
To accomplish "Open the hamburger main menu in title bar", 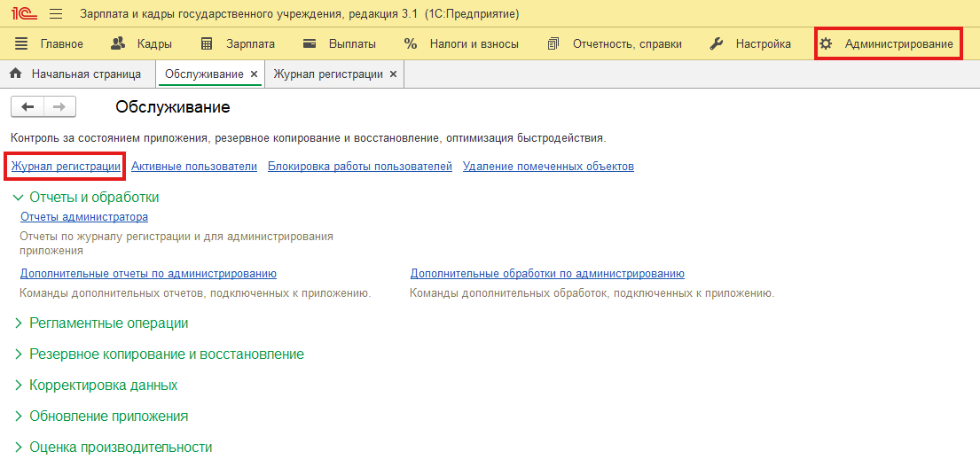I will pos(56,13).
